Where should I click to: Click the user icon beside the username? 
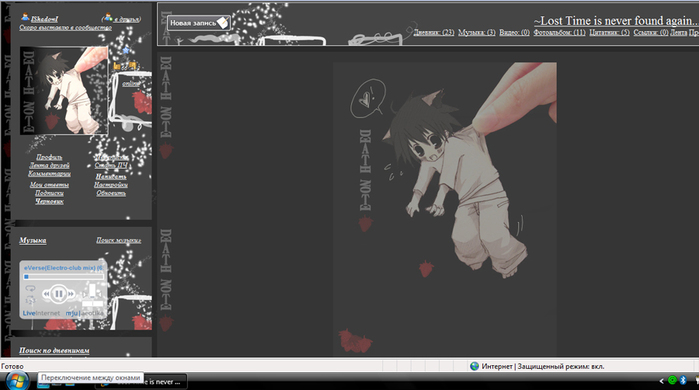(25, 18)
